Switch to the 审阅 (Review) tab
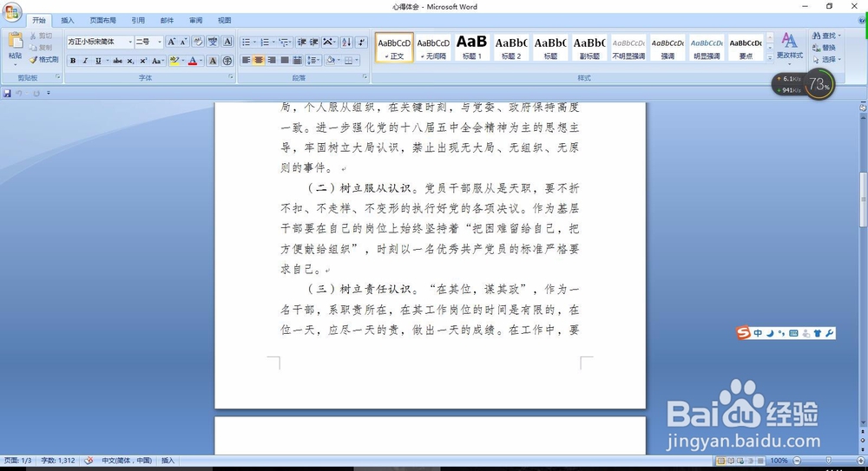The image size is (868, 471). (196, 21)
